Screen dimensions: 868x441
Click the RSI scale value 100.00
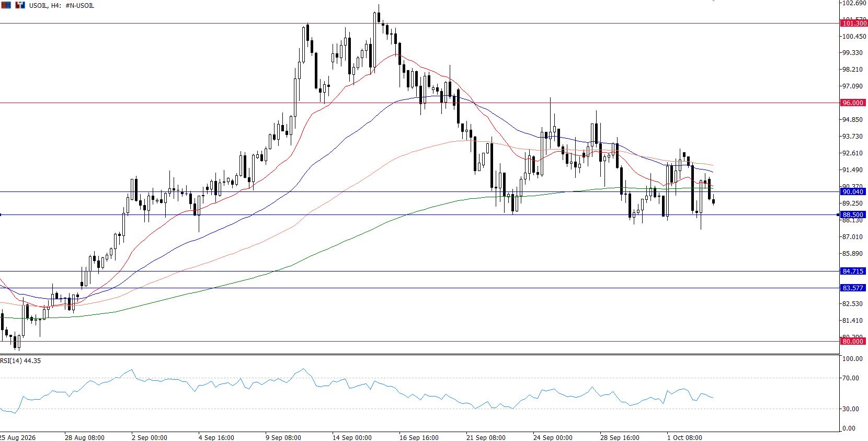click(852, 359)
